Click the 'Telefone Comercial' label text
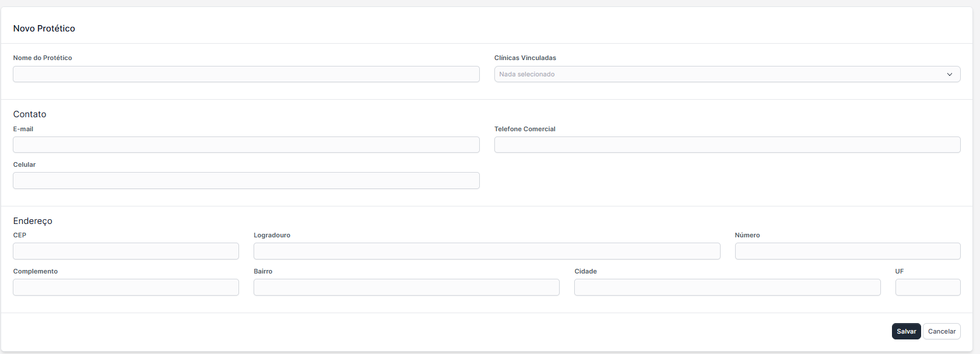Viewport: 980px width, 354px height. coord(525,129)
